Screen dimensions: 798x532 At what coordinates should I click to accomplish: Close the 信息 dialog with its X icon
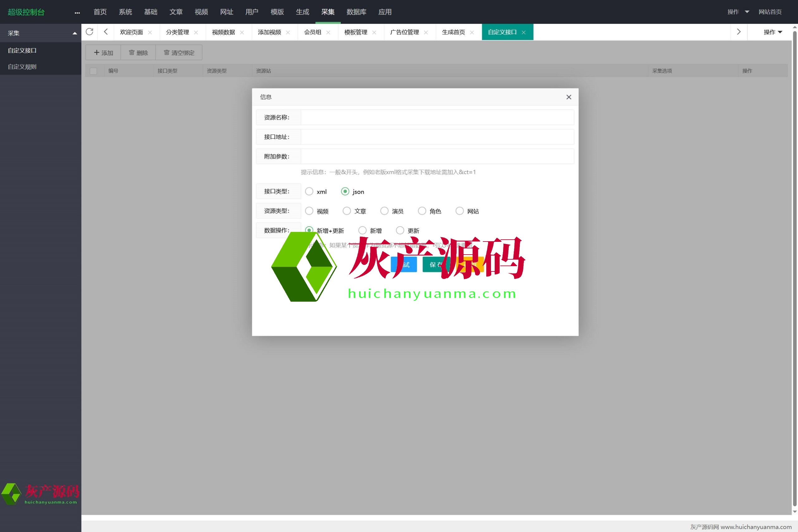pos(569,97)
